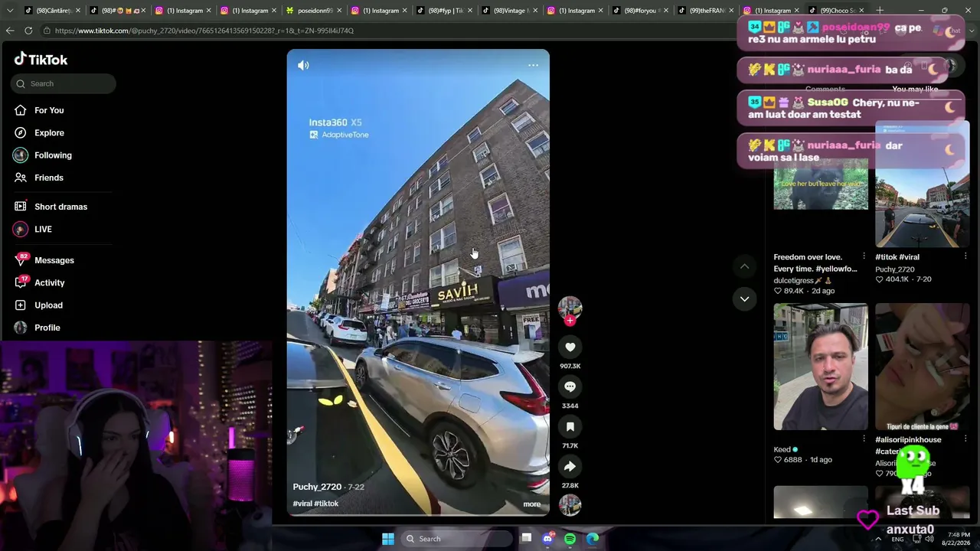Open the volume control in system tray

[929, 539]
